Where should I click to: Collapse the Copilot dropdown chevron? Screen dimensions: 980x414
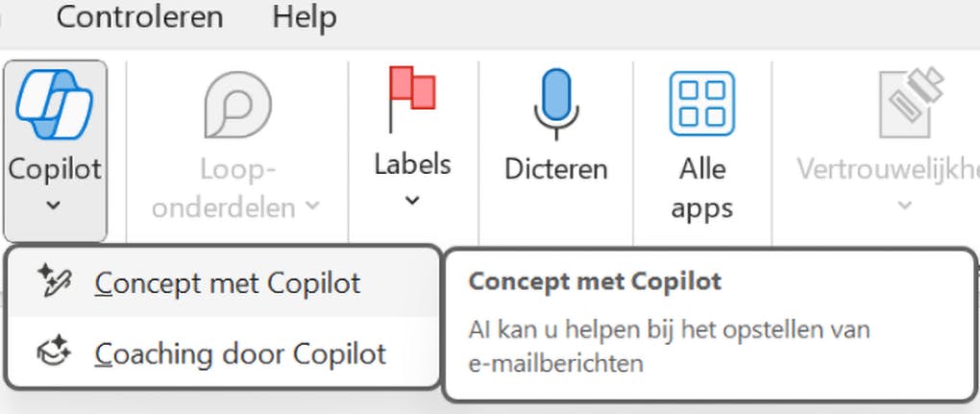pos(55,205)
